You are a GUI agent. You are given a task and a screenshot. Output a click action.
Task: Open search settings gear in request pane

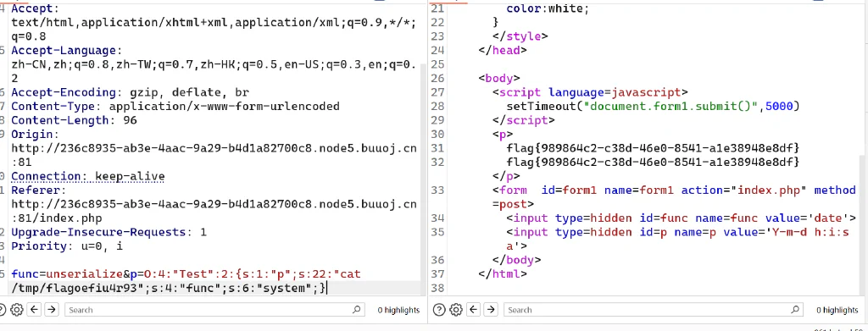click(17, 310)
